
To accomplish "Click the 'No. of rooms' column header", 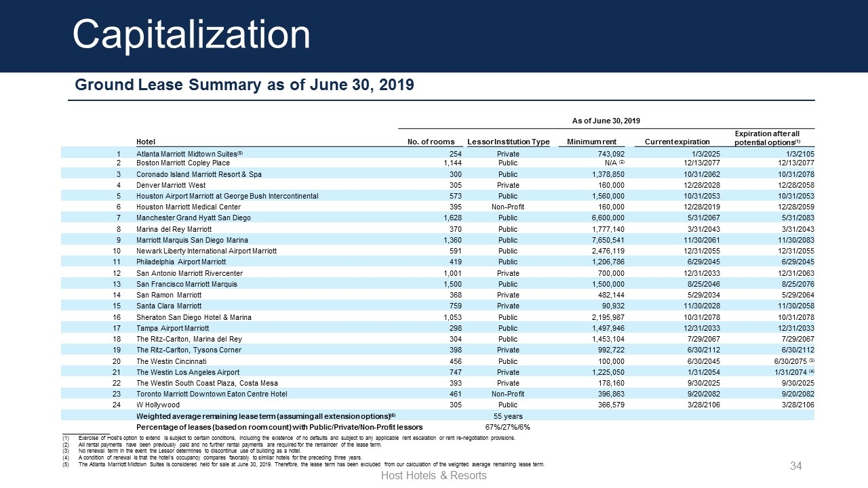I will [x=430, y=142].
